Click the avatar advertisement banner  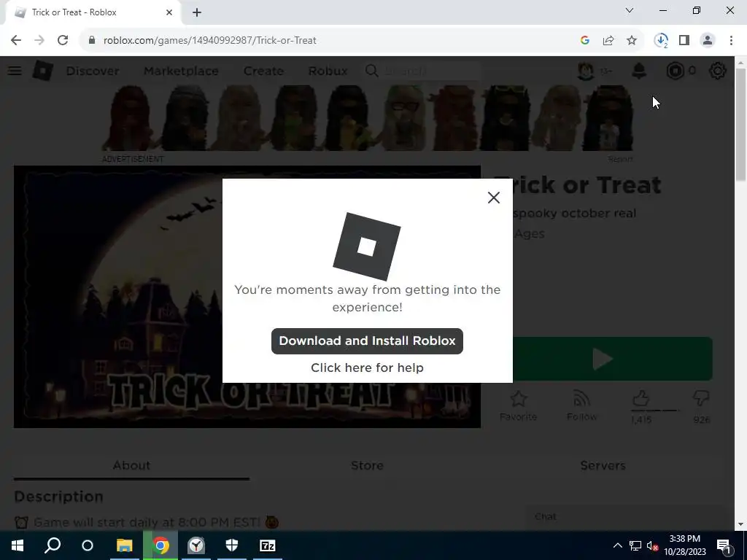368,118
